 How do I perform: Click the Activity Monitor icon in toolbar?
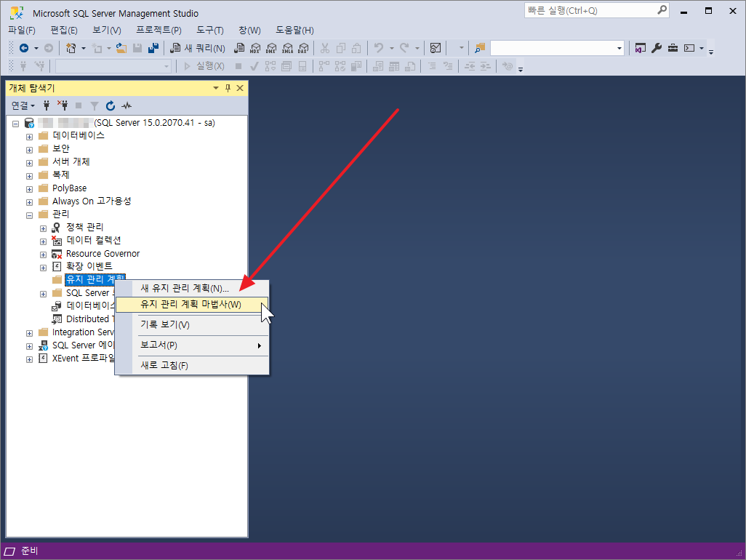pyautogui.click(x=436, y=48)
